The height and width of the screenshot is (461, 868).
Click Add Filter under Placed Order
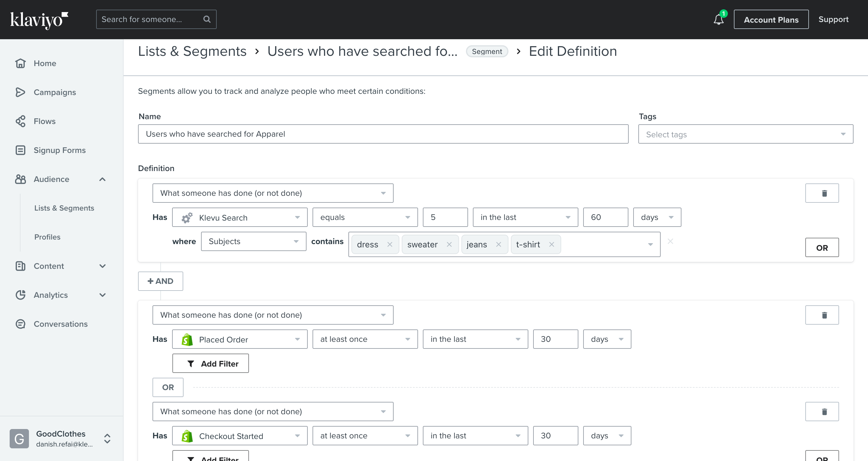(211, 363)
